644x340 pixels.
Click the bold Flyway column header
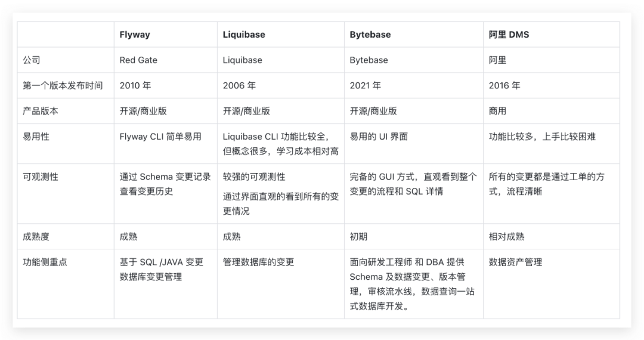pyautogui.click(x=135, y=35)
